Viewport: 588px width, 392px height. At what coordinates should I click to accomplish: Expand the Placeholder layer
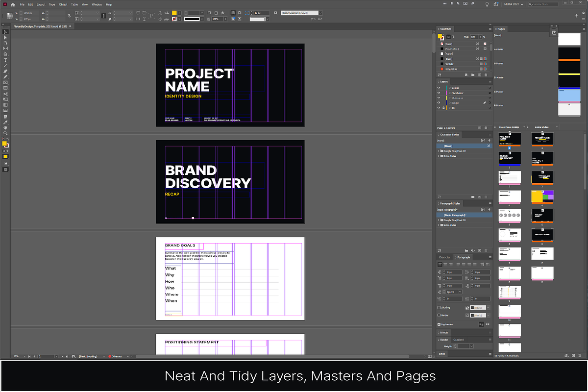point(449,93)
